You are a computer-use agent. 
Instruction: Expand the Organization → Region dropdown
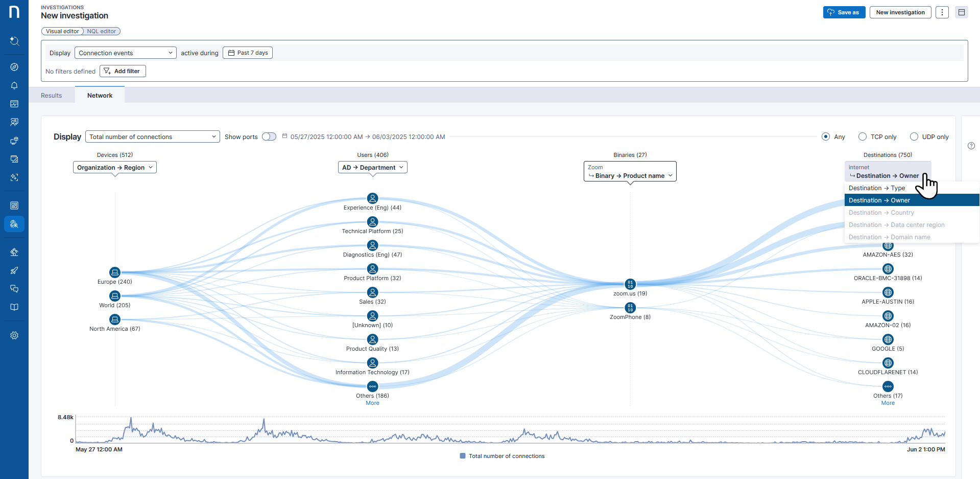[x=115, y=167]
